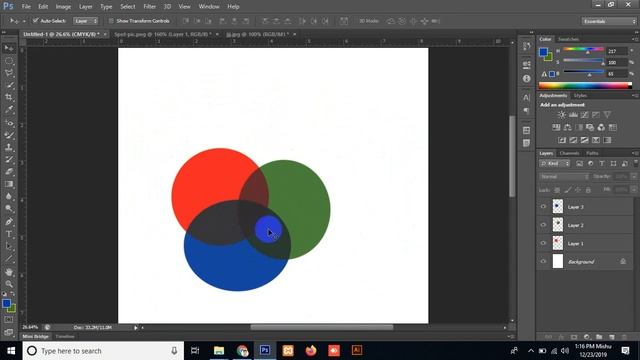This screenshot has height=360, width=640.
Task: Open the Essentials workspace dropdown
Action: click(609, 21)
